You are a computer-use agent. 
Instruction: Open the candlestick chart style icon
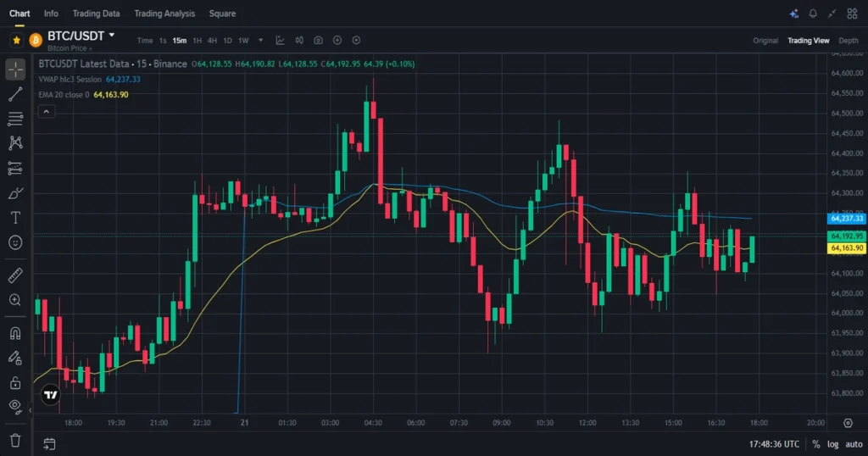[299, 41]
